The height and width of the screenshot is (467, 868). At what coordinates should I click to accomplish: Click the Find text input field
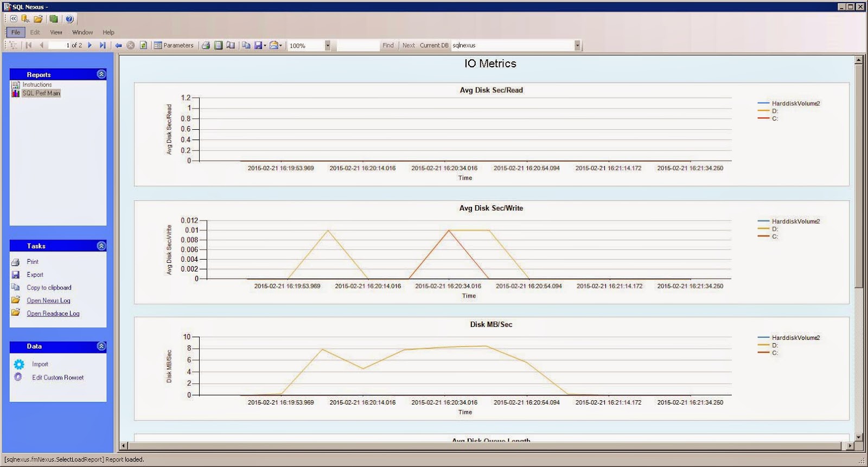coord(358,46)
